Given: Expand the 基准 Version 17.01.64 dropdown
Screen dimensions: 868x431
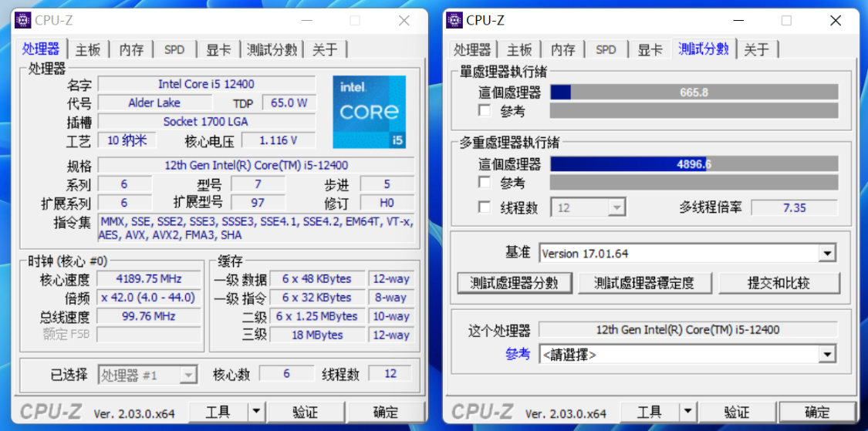Looking at the screenshot, I should pyautogui.click(x=687, y=254).
